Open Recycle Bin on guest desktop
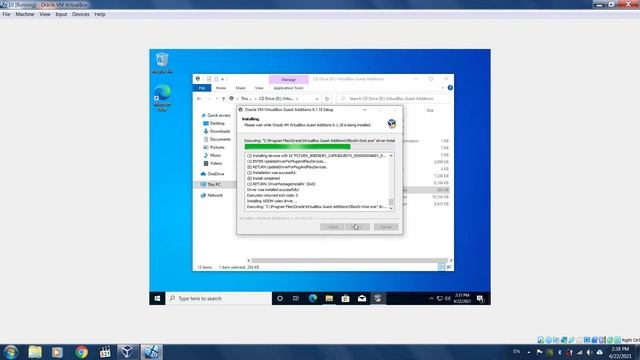The width and height of the screenshot is (640, 360). point(162,62)
